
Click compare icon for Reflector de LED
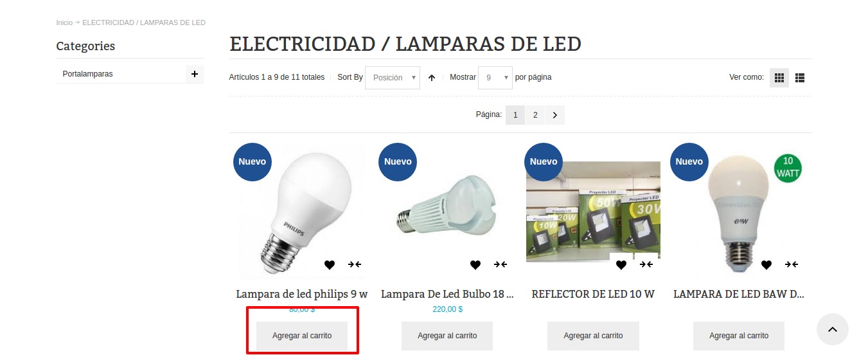(646, 264)
